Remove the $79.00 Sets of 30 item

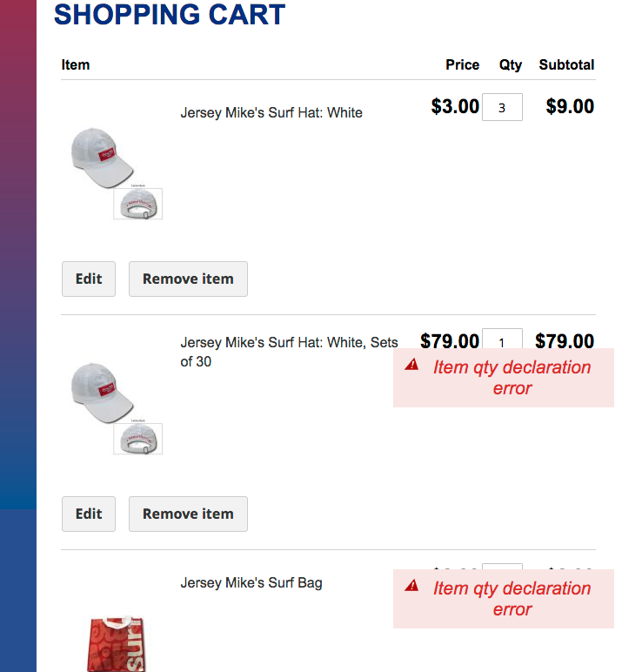[x=188, y=514]
